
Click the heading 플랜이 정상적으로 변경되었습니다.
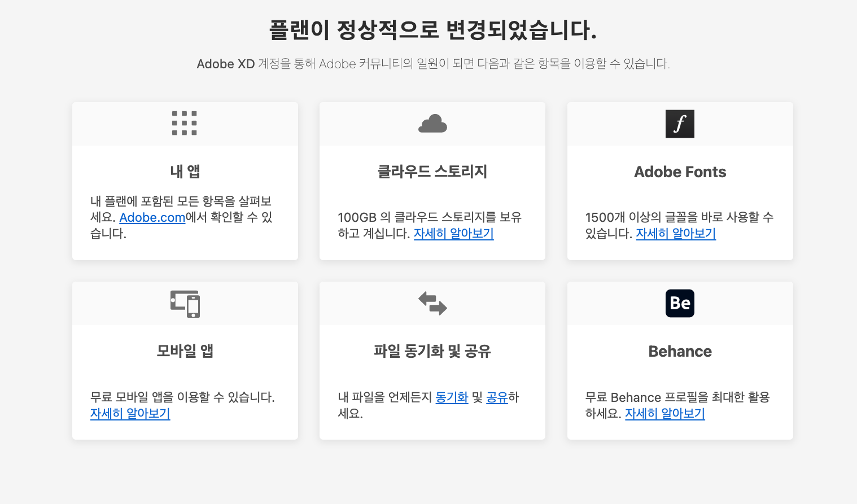coord(432,30)
